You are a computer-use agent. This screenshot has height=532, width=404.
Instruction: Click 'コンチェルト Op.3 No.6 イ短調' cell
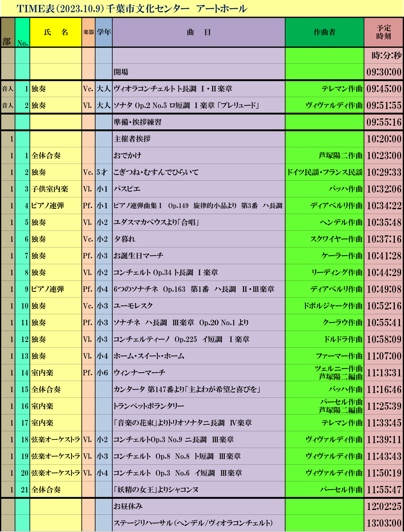(x=199, y=473)
